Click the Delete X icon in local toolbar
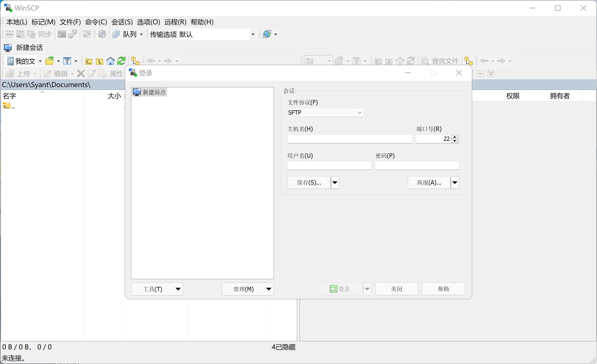The height and width of the screenshot is (364, 597). click(81, 74)
